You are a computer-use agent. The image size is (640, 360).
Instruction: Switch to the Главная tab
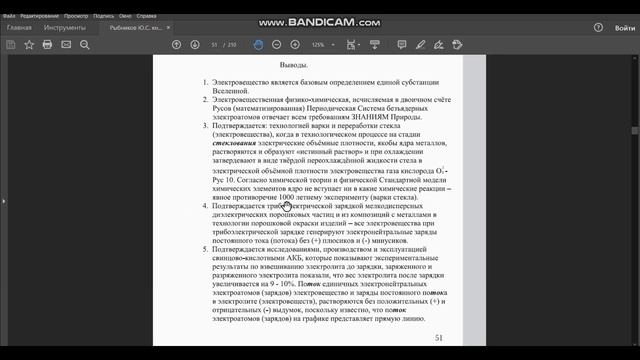(19, 28)
